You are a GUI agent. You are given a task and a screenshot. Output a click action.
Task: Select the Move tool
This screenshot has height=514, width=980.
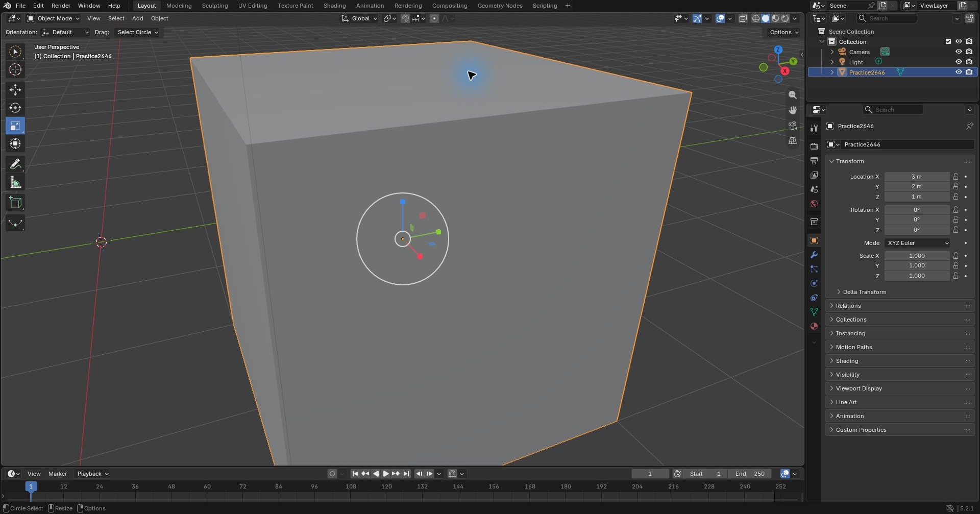(x=15, y=90)
